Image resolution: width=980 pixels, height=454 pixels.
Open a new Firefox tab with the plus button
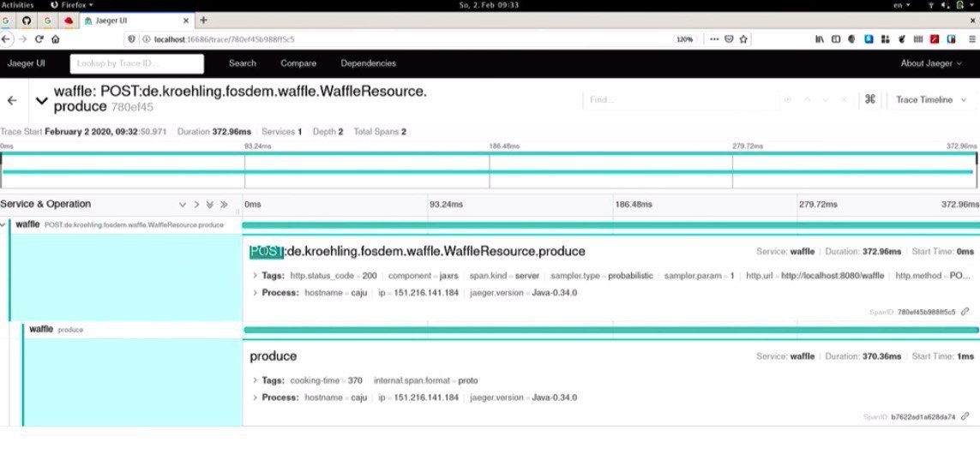point(203,21)
